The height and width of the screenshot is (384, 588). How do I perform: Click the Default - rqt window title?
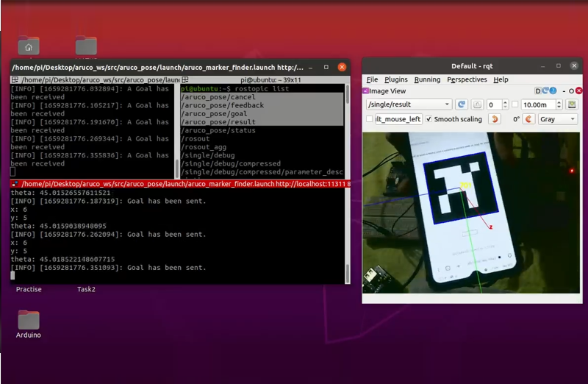coord(472,66)
